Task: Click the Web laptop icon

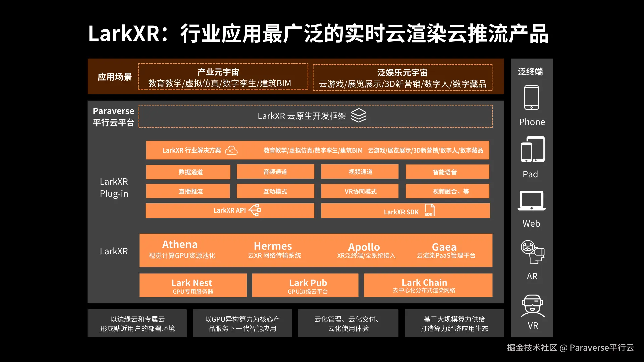Action: click(x=531, y=201)
